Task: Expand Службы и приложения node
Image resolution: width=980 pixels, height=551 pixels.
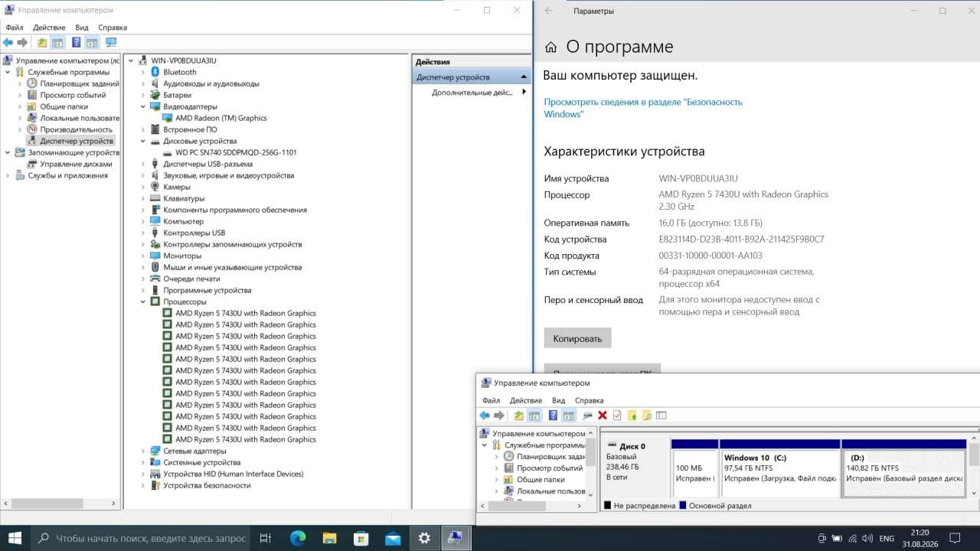Action: [8, 175]
